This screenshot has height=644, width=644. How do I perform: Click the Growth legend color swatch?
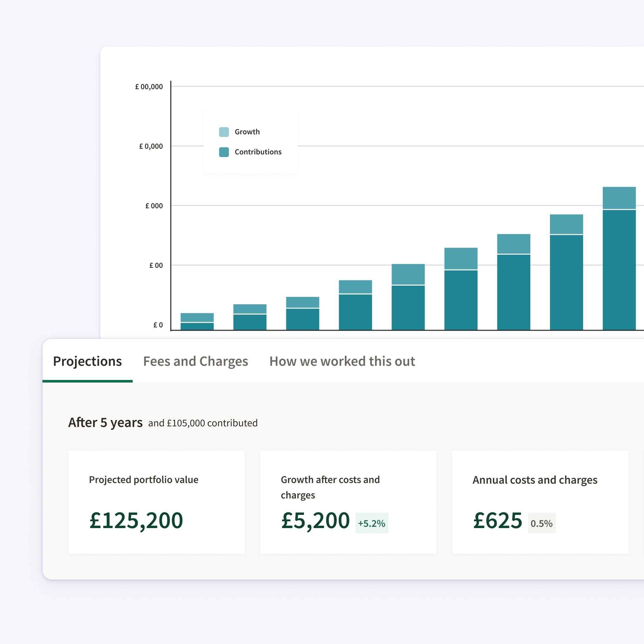tap(224, 132)
